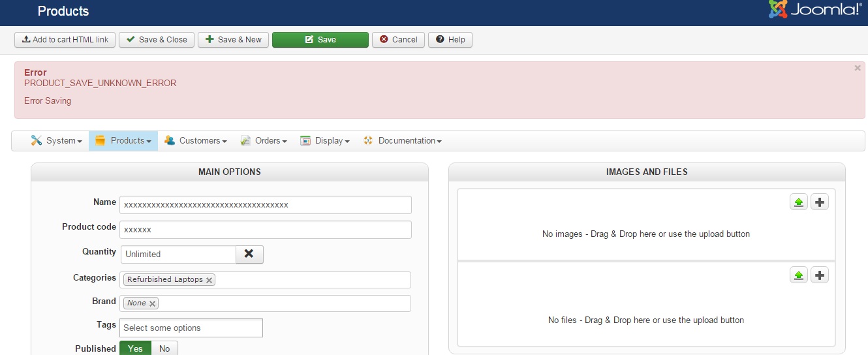Remove the None brand tag
868x355 pixels.
click(152, 303)
